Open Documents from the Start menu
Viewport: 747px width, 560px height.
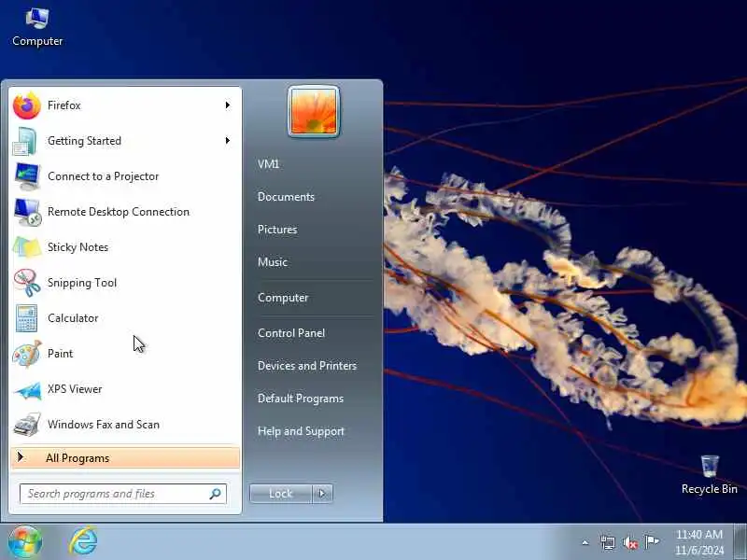pyautogui.click(x=286, y=197)
